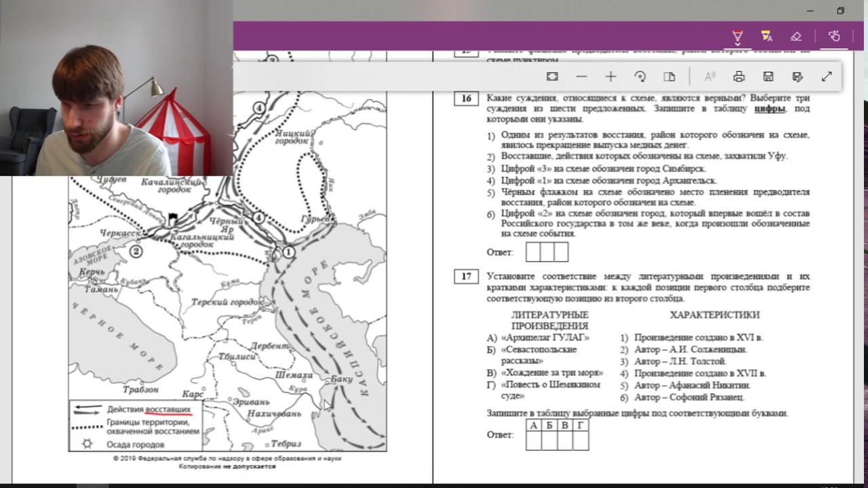Minimize the PDF viewer window
Viewport: 868px width, 488px height.
tap(810, 11)
